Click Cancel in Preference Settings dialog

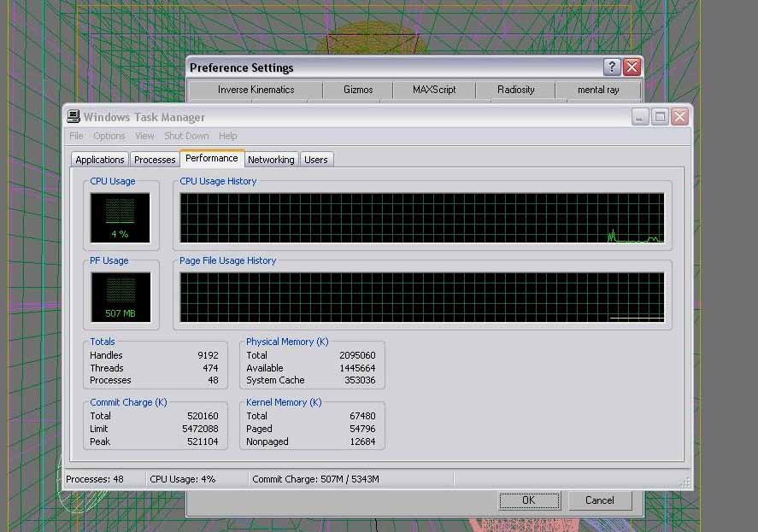[x=600, y=500]
